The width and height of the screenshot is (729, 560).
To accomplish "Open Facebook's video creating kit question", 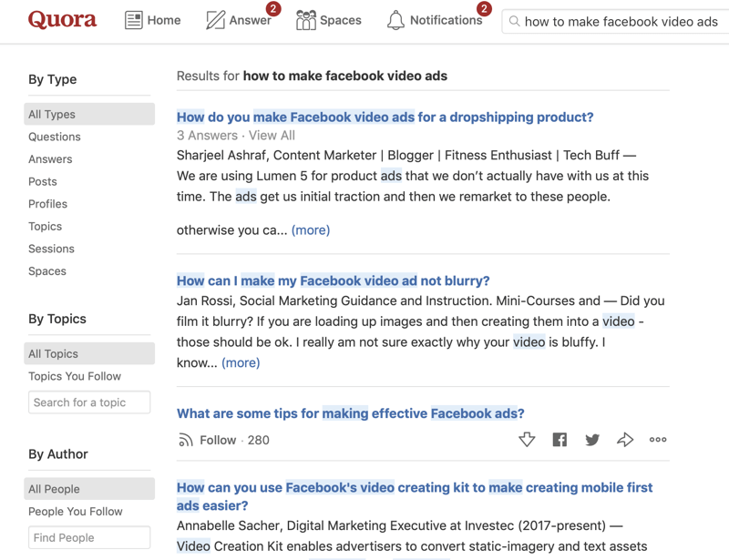I will (415, 496).
